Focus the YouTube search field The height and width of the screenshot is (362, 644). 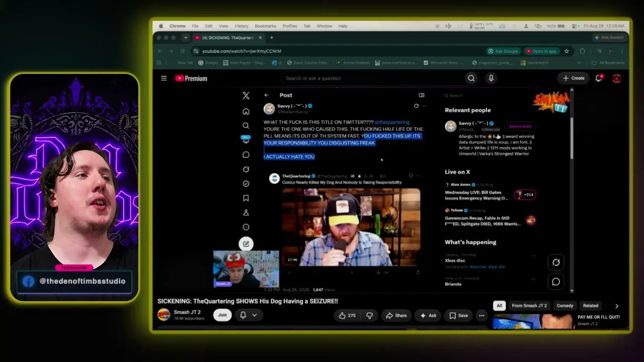(x=372, y=78)
